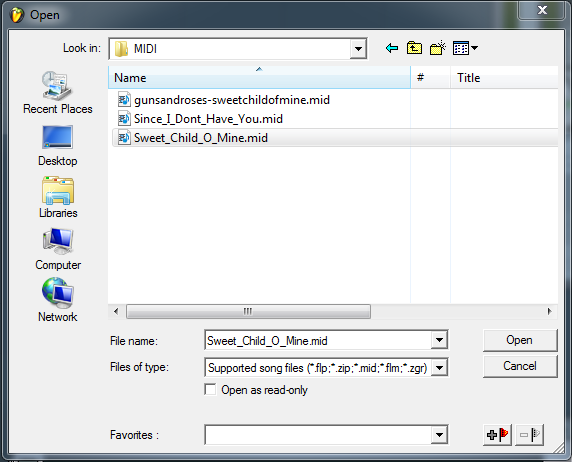Open Network location in sidebar
Screen dimensions: 572x462
[58, 300]
